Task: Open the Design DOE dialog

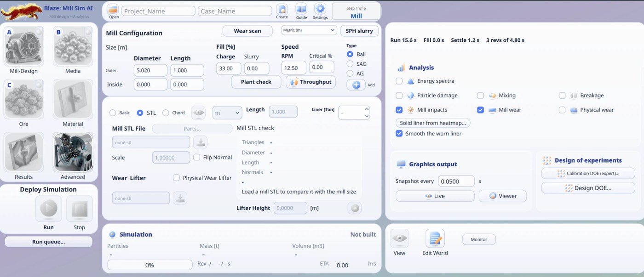Action: [588, 188]
